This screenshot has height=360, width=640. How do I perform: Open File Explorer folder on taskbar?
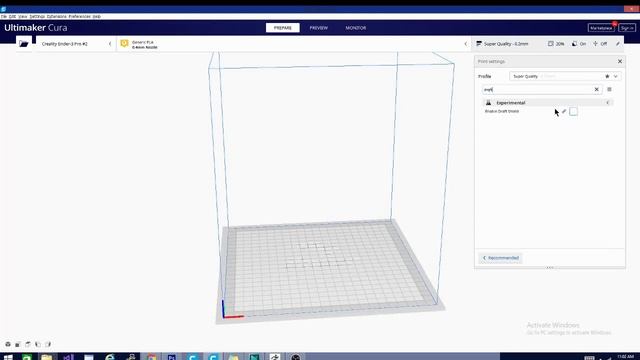pyautogui.click(x=47, y=357)
